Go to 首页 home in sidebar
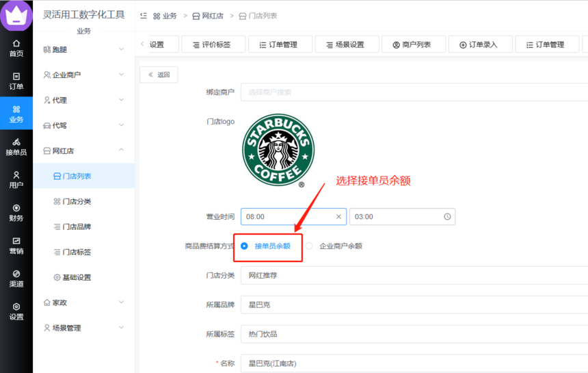The image size is (588, 373). tap(16, 48)
